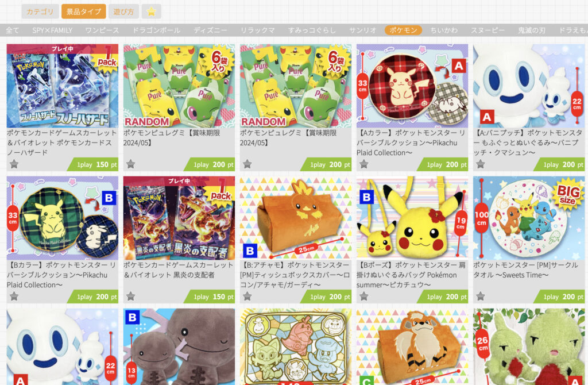This screenshot has height=385, width=588.
Task: Star the first ポケモンピュレグミ item
Action: 130,164
